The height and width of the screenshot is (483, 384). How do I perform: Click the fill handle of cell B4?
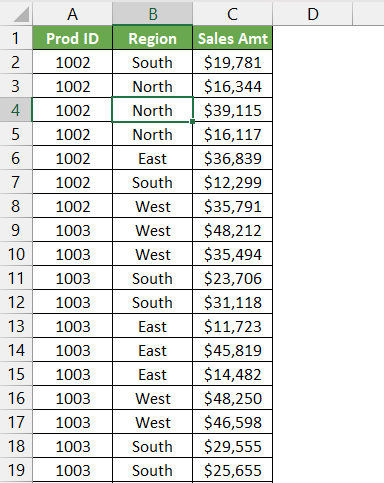click(193, 122)
